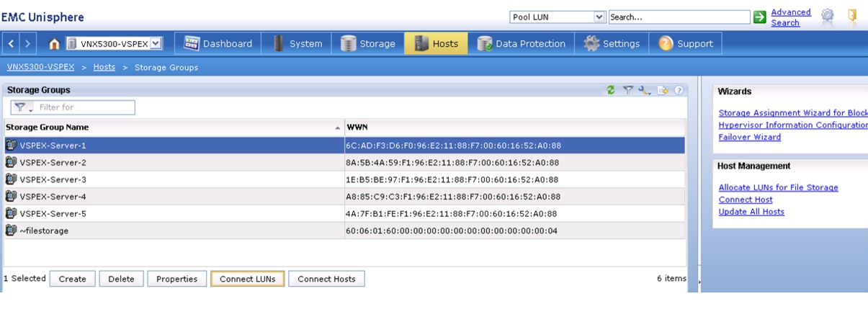Click WWN 8A:5B:4A:59:F1:96:E2:11:88:F7:00:60:16:52:A0:88
Image resolution: width=868 pixels, height=317 pixels.
[452, 163]
